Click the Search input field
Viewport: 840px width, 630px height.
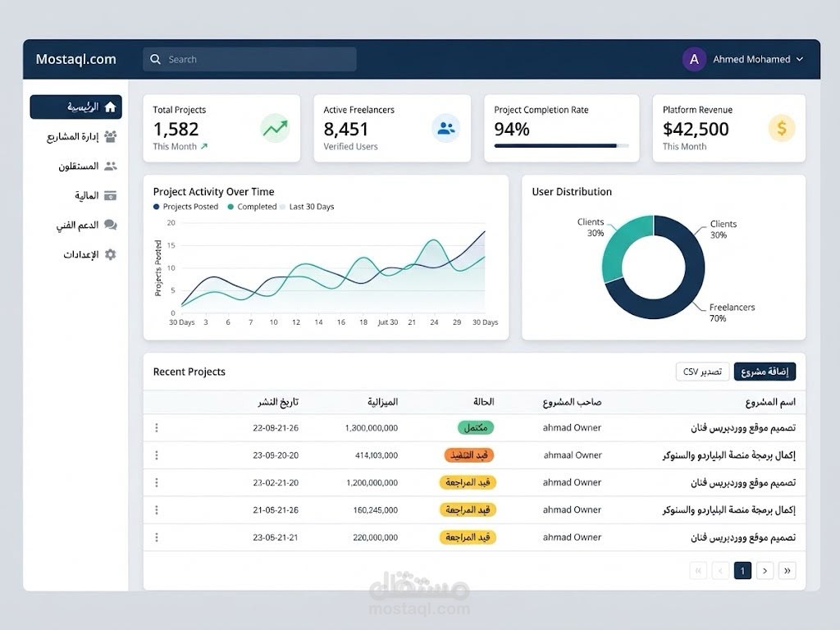[x=249, y=59]
